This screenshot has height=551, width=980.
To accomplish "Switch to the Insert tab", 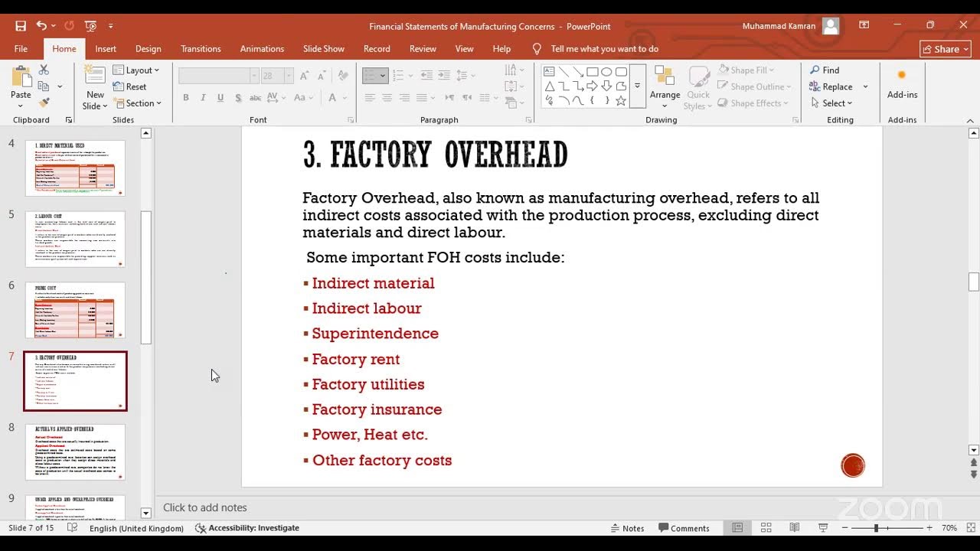I will (x=106, y=49).
